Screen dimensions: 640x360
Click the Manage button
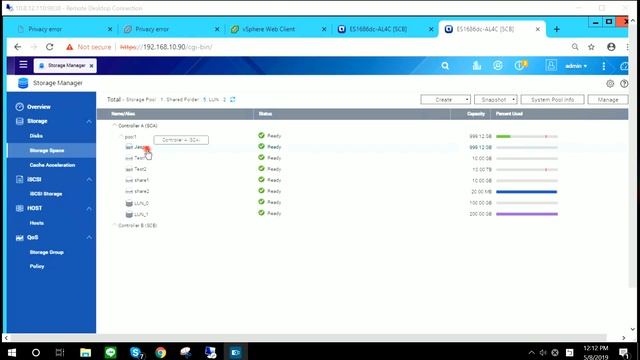tap(608, 100)
